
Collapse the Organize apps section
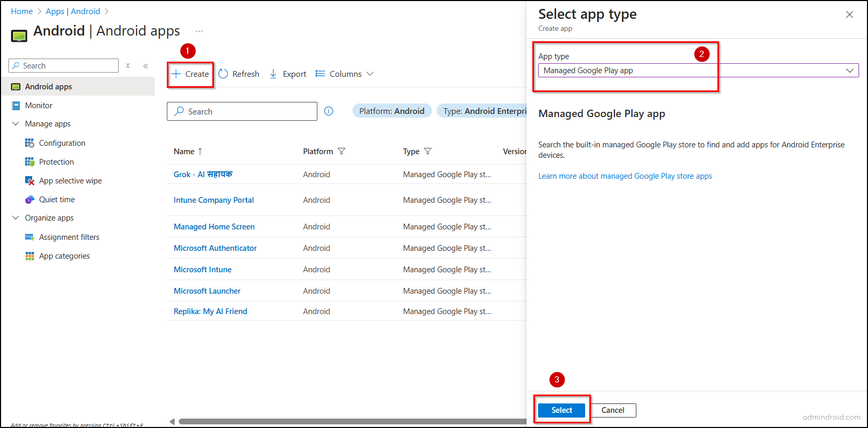point(16,218)
